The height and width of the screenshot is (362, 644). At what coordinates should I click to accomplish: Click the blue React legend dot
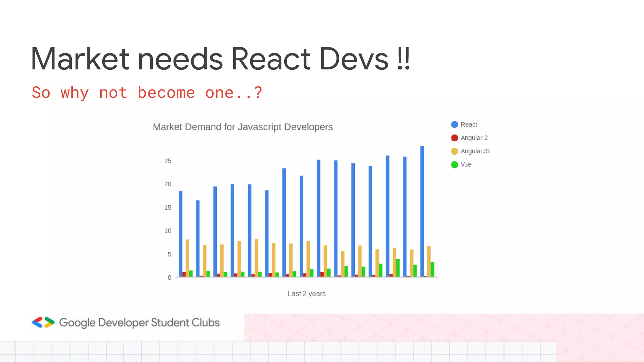454,124
